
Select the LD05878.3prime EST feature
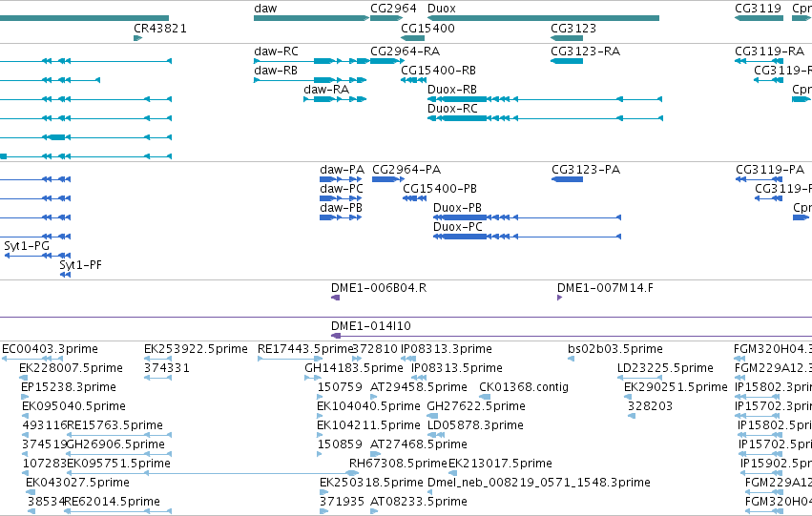click(435, 435)
